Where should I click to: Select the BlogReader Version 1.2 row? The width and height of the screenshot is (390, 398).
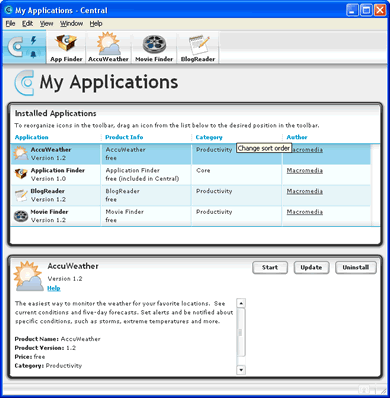point(190,195)
